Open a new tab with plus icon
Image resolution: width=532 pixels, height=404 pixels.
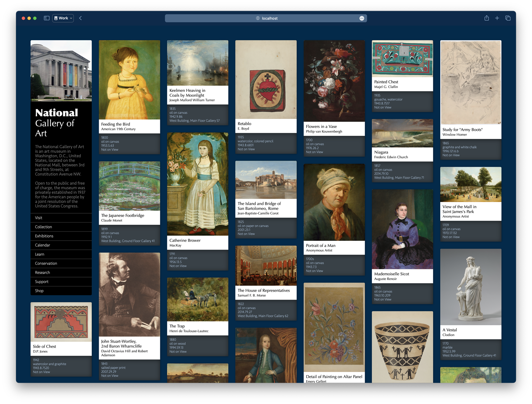pos(497,18)
